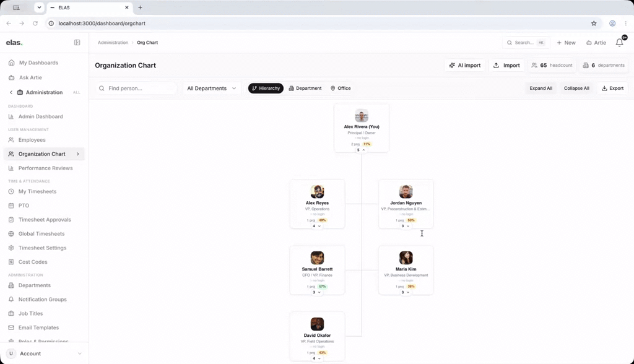Viewport: 634px width, 364px height.
Task: Go back from Administration using left chevron
Action: (x=11, y=92)
